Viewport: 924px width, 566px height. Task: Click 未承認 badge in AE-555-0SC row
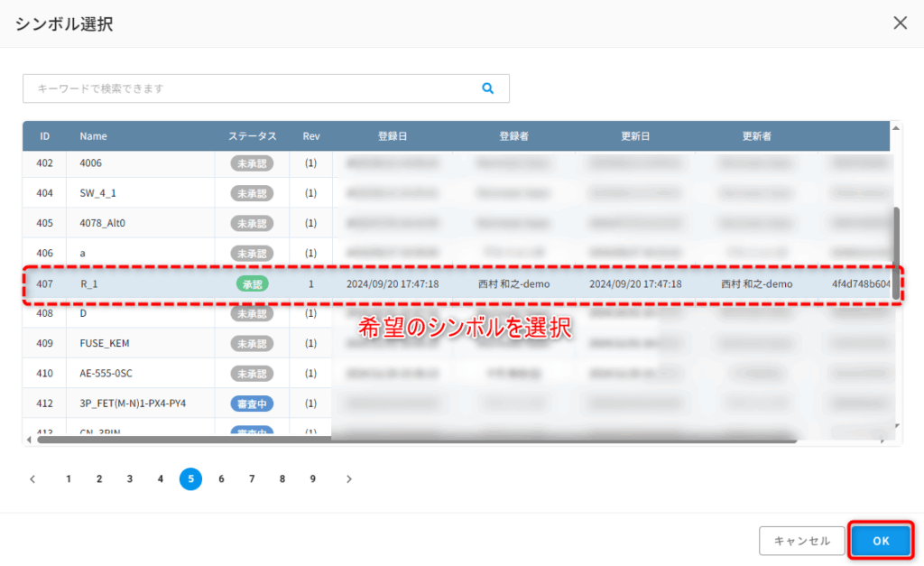253,374
